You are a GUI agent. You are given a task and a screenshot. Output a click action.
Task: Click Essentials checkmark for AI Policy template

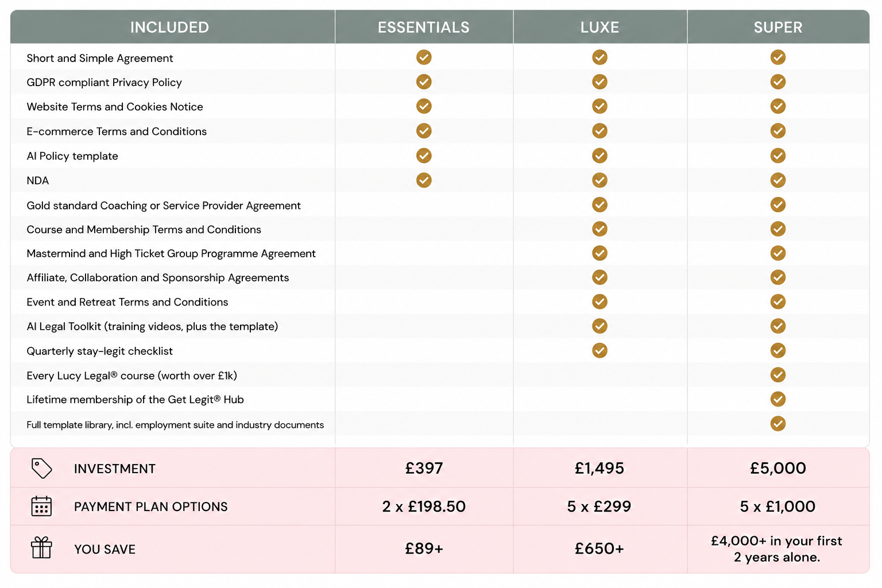pos(424,156)
